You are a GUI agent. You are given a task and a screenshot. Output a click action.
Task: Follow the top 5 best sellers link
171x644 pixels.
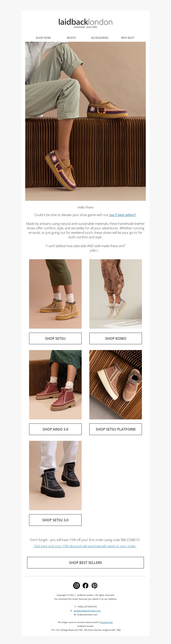(122, 215)
